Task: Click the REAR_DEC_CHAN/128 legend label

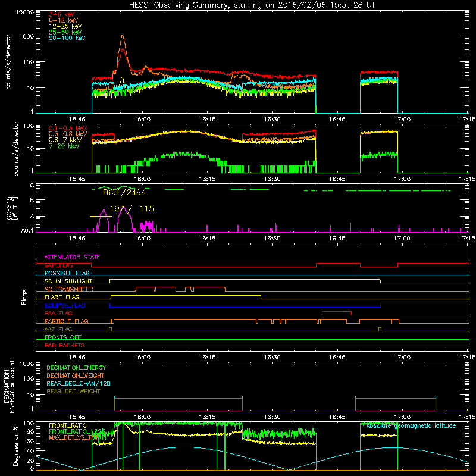Action: 79,383
